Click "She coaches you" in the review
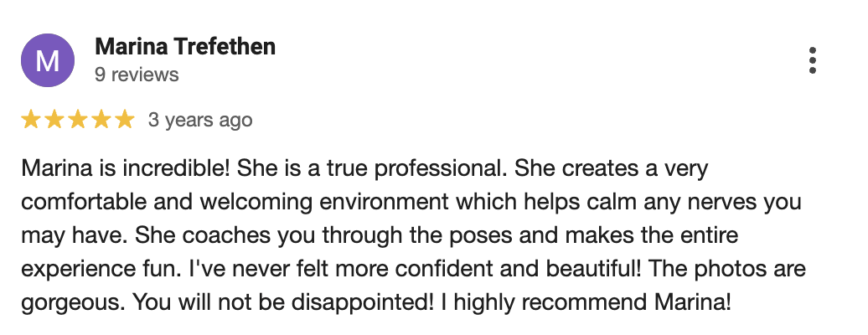Image resolution: width=868 pixels, height=335 pixels. pyautogui.click(x=226, y=236)
